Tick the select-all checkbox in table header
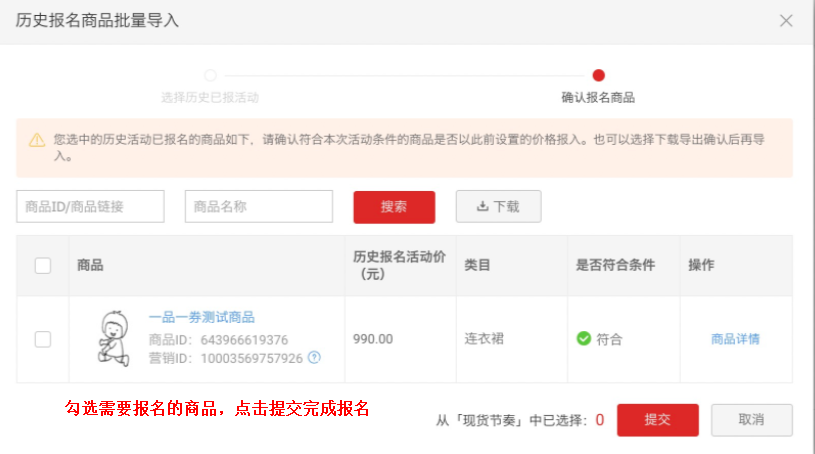Screen dimensions: 815x454 [x=43, y=265]
